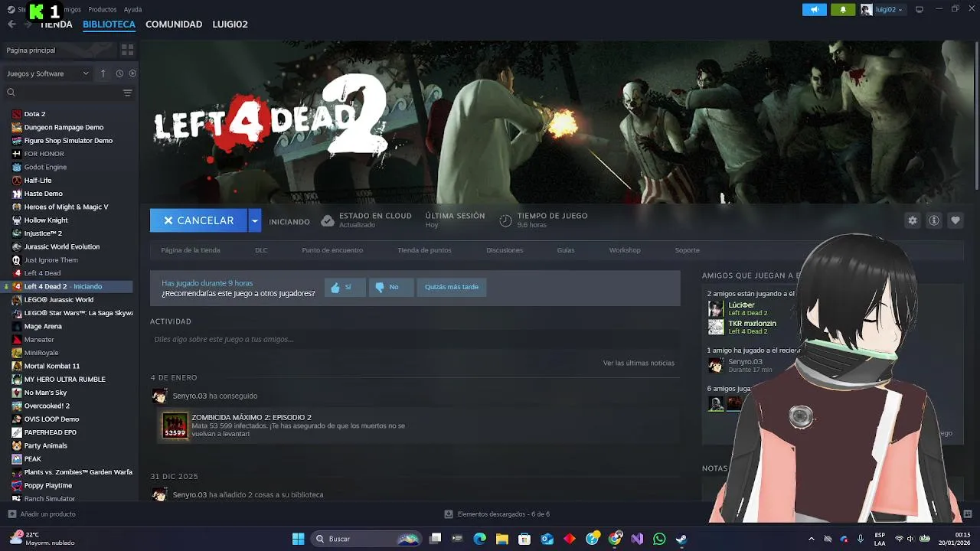The width and height of the screenshot is (980, 551).
Task: Open the luigi02 account dropdown
Action: click(x=883, y=10)
